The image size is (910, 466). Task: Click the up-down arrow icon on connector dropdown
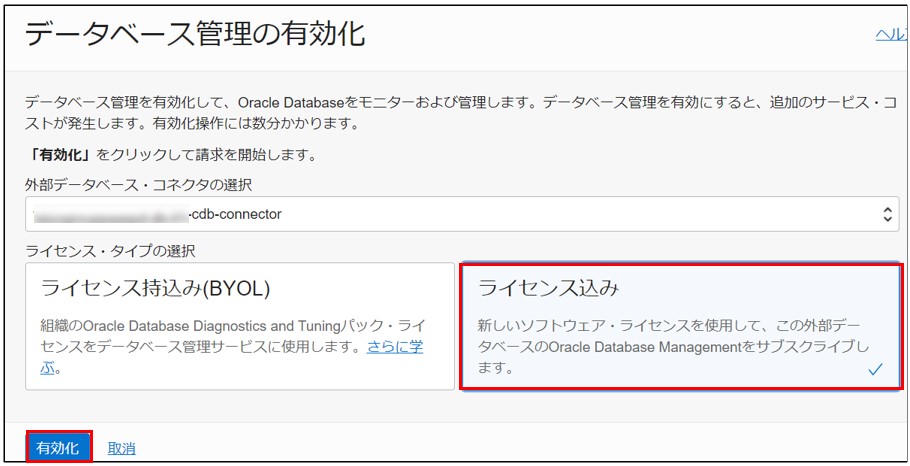(x=886, y=214)
